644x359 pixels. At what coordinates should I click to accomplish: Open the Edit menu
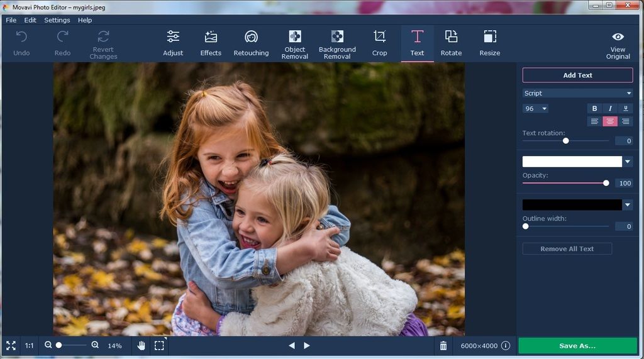pos(30,20)
